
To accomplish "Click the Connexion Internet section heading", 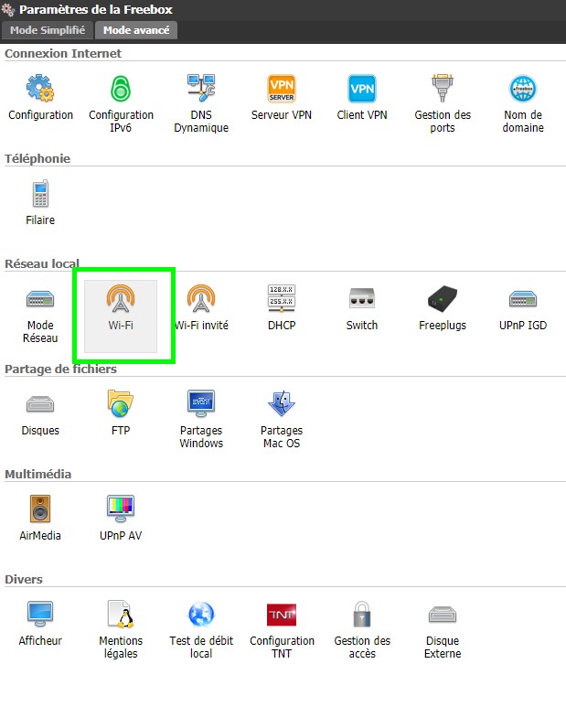I will pyautogui.click(x=63, y=53).
